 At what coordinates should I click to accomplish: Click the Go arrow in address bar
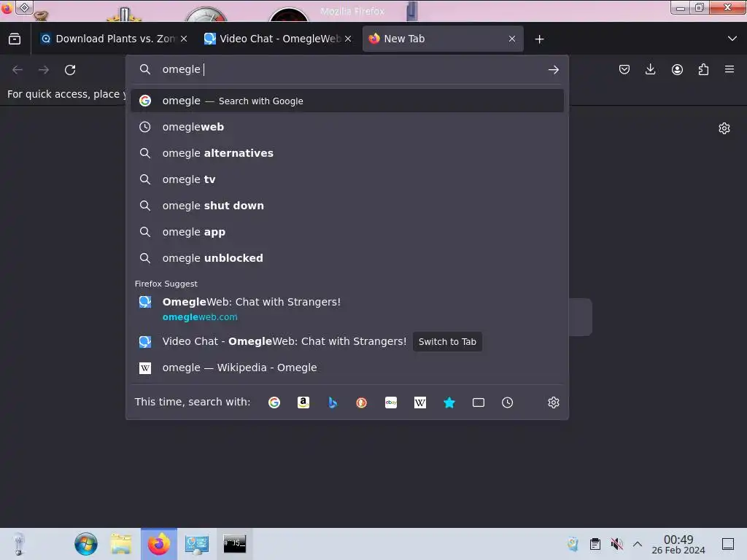coord(553,69)
